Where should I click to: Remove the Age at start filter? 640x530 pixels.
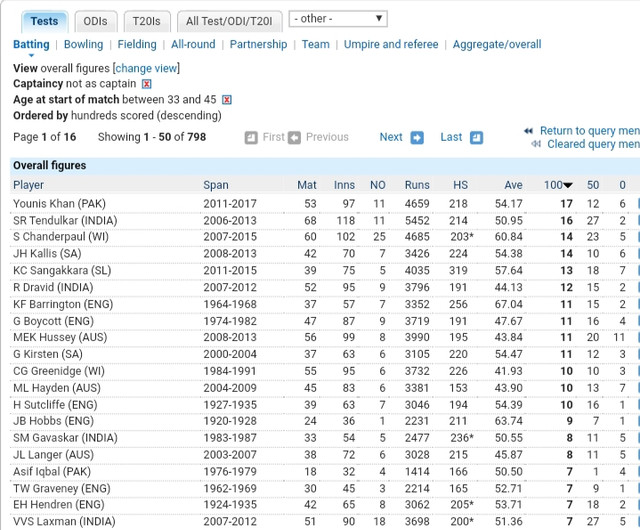(227, 100)
